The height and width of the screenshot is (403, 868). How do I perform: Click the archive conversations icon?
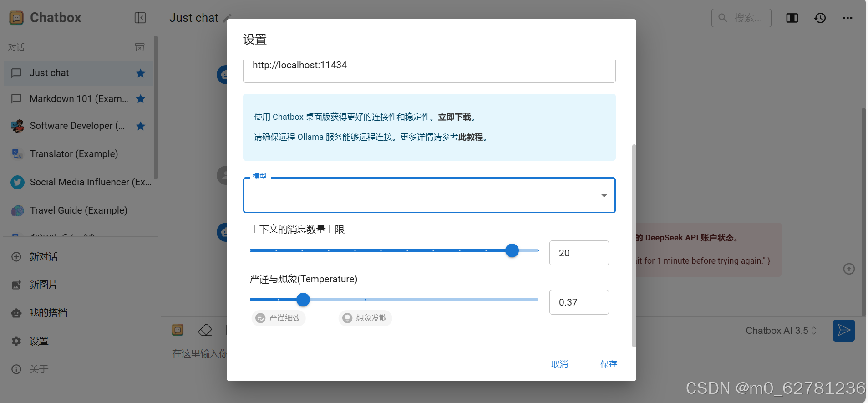pyautogui.click(x=140, y=47)
